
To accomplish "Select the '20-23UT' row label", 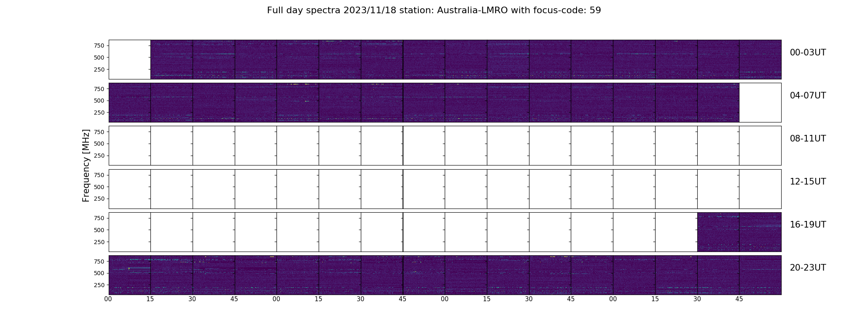I will click(808, 268).
